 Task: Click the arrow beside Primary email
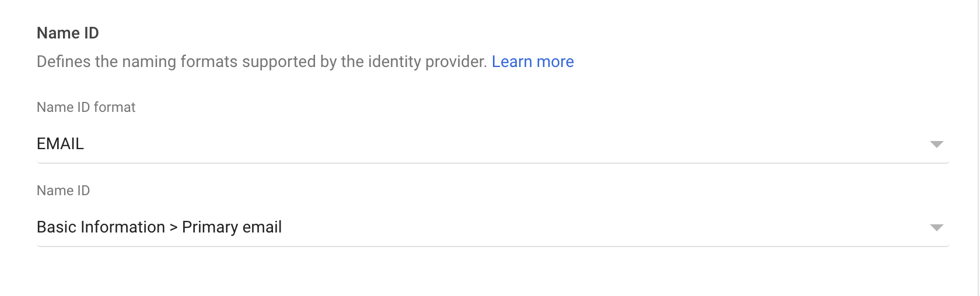coord(936,228)
